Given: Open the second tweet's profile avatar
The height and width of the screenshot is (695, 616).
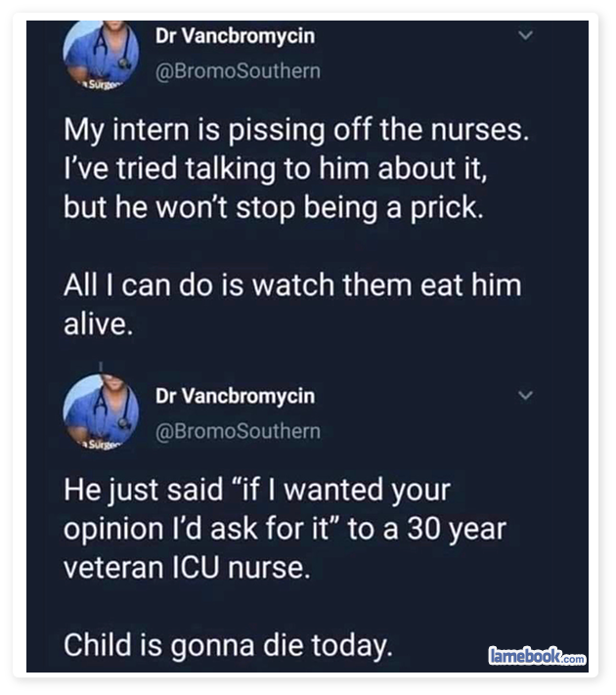Looking at the screenshot, I should pyautogui.click(x=101, y=412).
